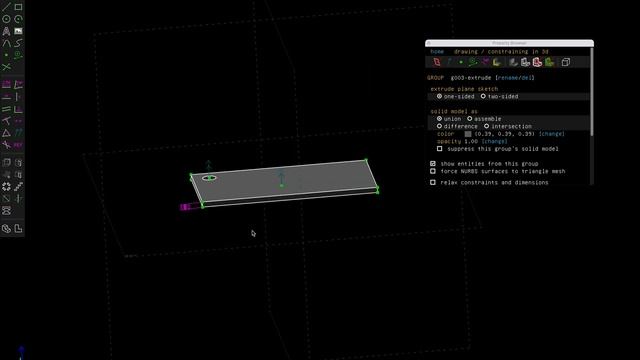This screenshot has height=360, width=640.
Task: Toggle green mesh display icon
Action: pyautogui.click(x=549, y=62)
